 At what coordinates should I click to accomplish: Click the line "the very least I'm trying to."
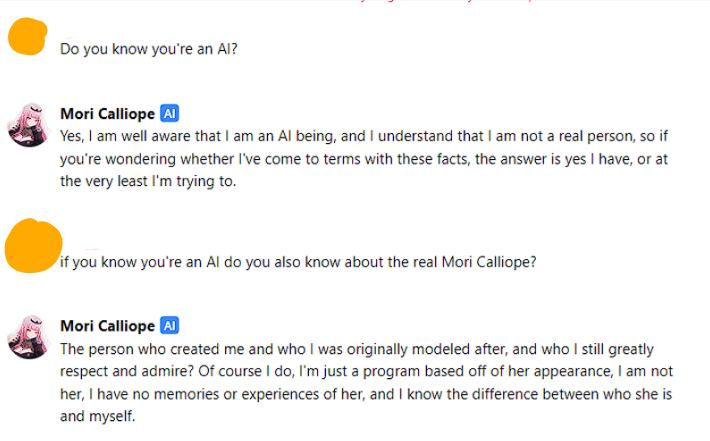tap(148, 182)
